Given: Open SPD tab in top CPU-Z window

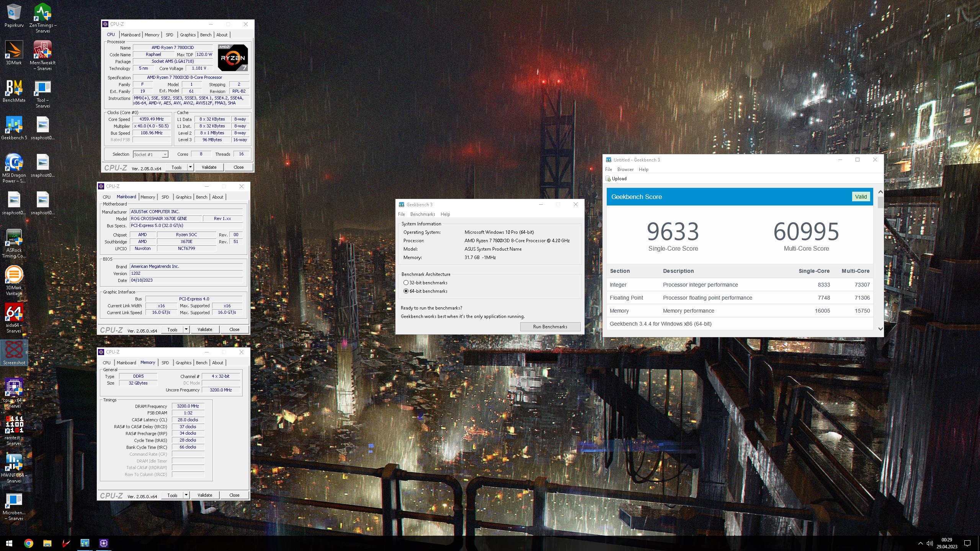Looking at the screenshot, I should pos(169,35).
